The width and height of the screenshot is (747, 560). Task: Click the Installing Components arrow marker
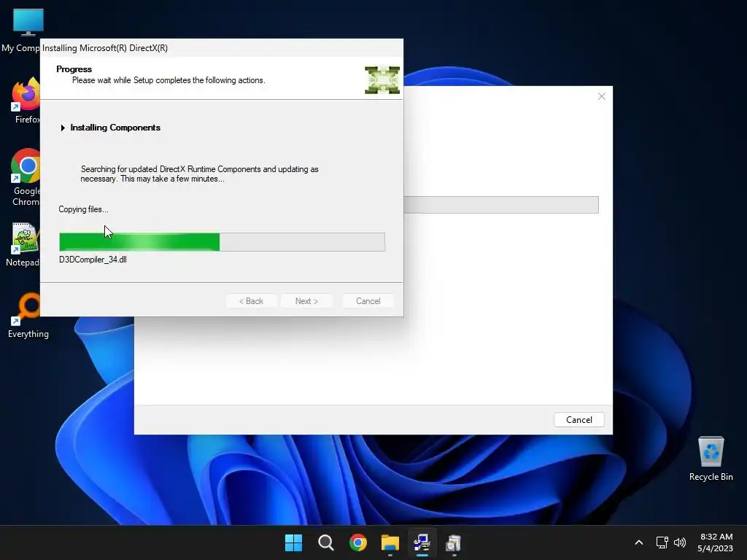tap(63, 128)
